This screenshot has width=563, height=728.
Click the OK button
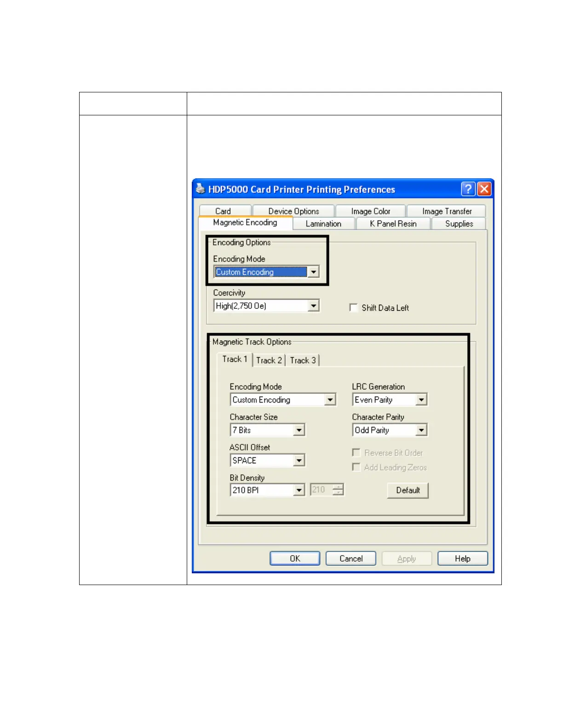(x=295, y=558)
